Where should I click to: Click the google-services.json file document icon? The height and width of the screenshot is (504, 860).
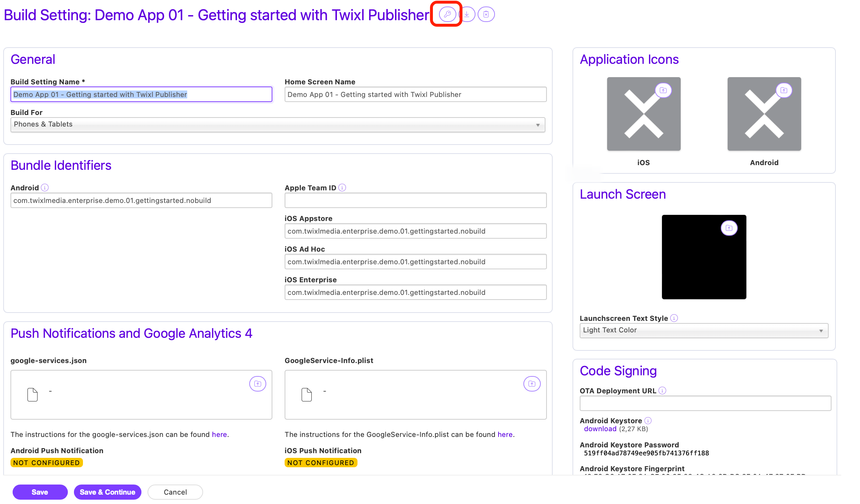(x=32, y=395)
